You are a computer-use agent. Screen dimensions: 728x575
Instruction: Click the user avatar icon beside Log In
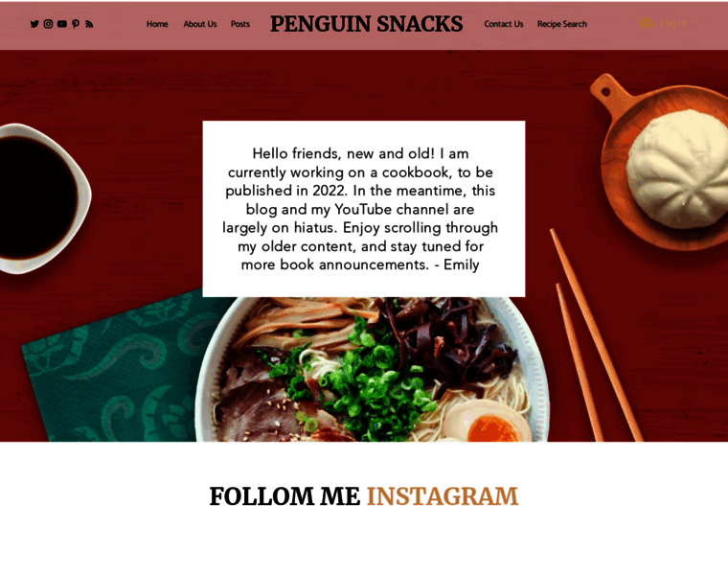point(646,23)
